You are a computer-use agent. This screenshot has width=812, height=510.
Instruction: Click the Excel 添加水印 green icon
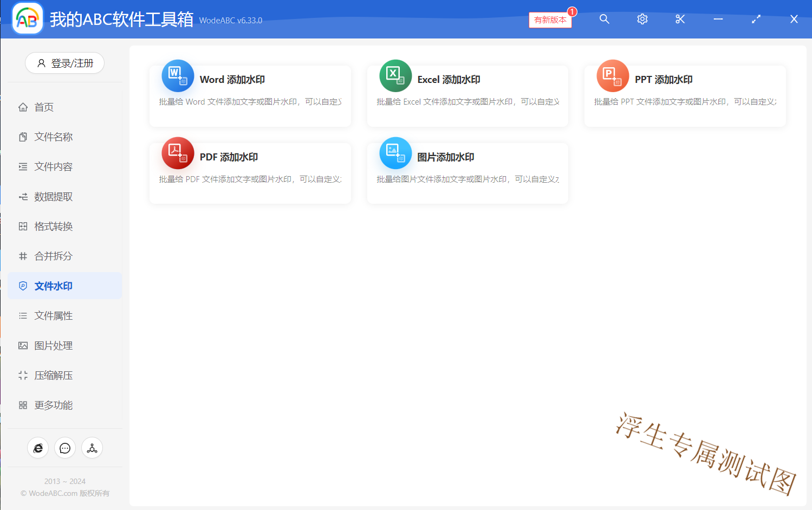395,76
